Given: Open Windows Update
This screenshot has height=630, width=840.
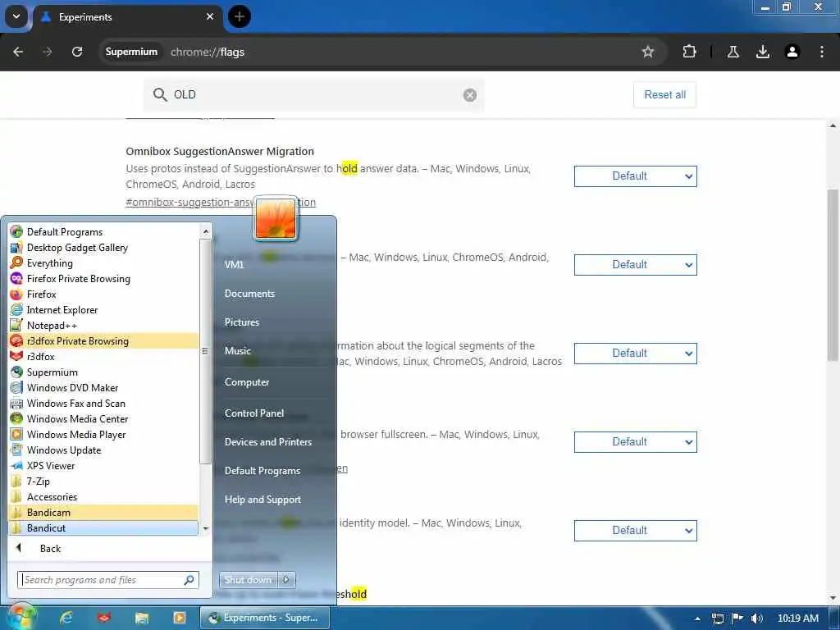Looking at the screenshot, I should click(104, 450).
